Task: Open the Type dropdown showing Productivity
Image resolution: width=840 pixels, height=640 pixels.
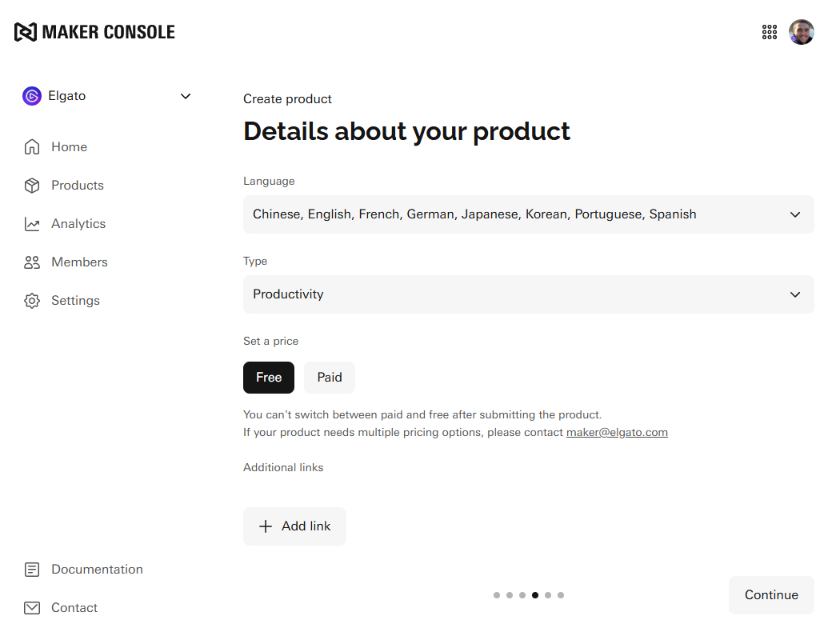Action: click(528, 294)
